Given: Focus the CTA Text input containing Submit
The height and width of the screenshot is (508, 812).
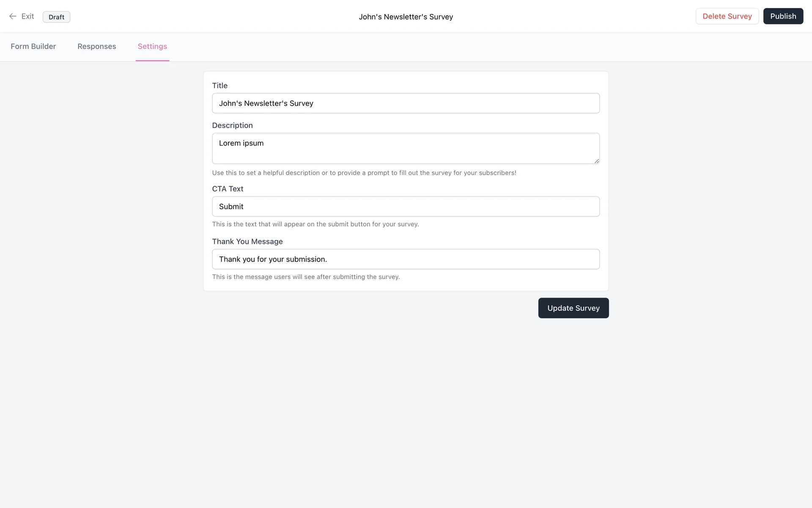Looking at the screenshot, I should click(406, 207).
